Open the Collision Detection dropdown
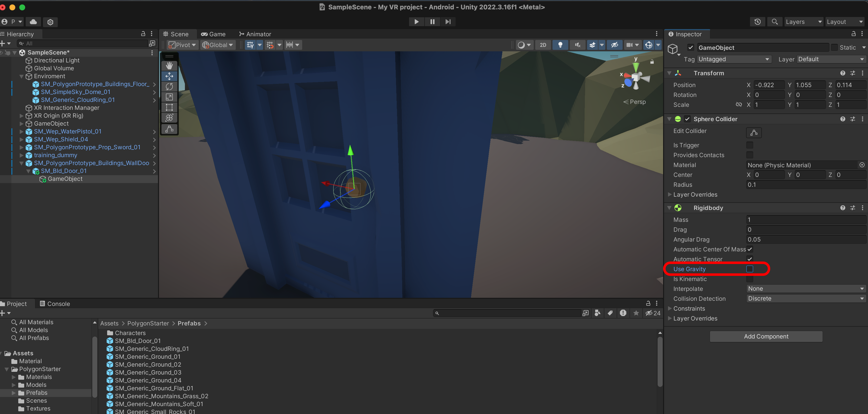 click(x=805, y=299)
